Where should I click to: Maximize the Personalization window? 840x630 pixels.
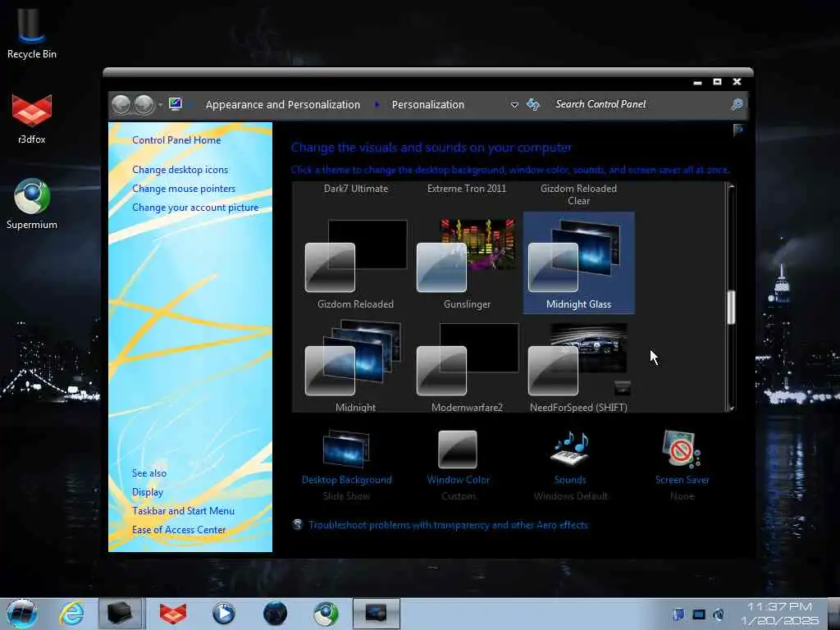click(717, 82)
